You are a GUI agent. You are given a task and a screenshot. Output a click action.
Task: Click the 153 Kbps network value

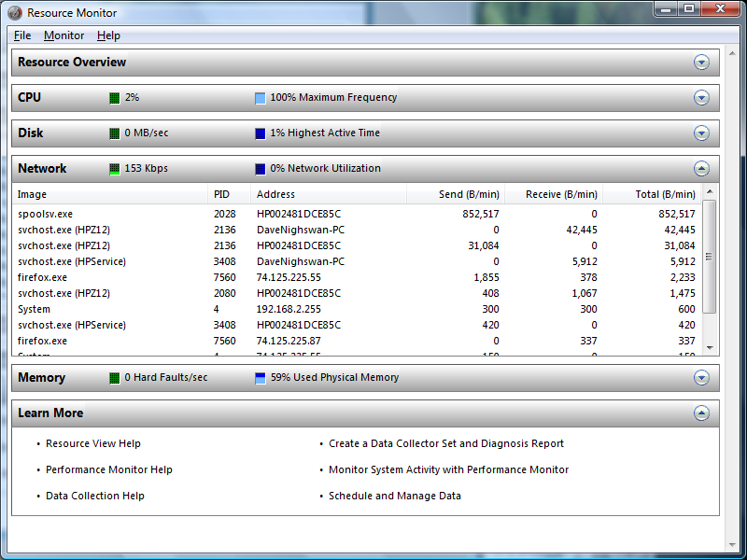(147, 169)
